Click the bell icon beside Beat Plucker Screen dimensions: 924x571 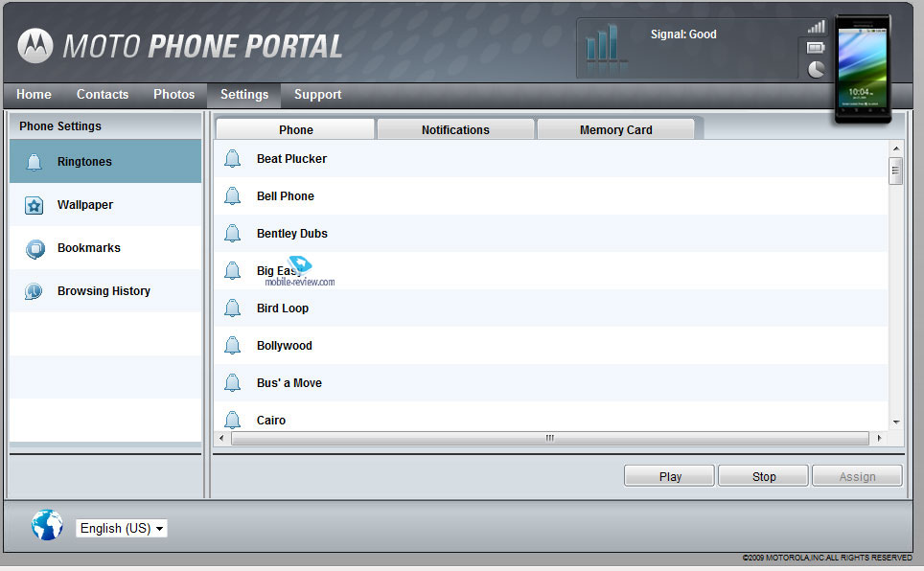233,158
